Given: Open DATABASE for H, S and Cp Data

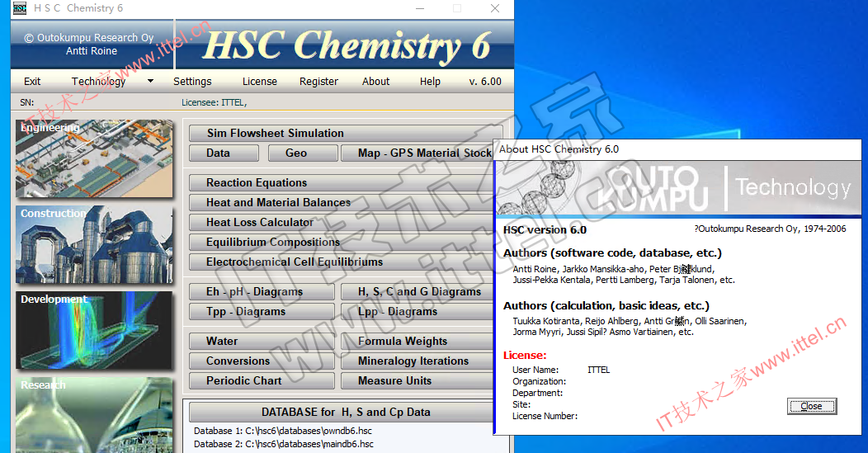Looking at the screenshot, I should pos(341,412).
